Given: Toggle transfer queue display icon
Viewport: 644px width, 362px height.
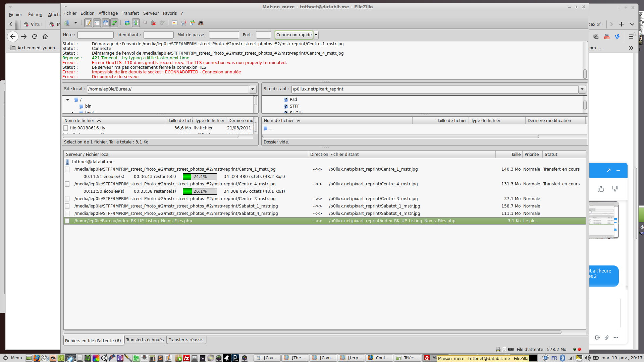Looking at the screenshot, I should point(114,23).
